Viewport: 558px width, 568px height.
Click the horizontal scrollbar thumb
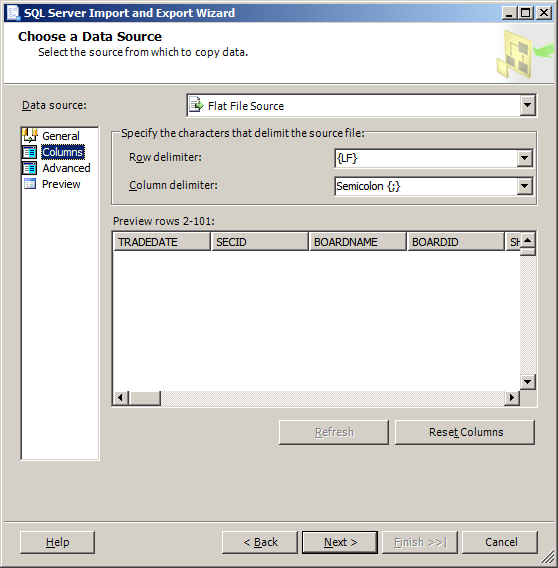click(145, 398)
